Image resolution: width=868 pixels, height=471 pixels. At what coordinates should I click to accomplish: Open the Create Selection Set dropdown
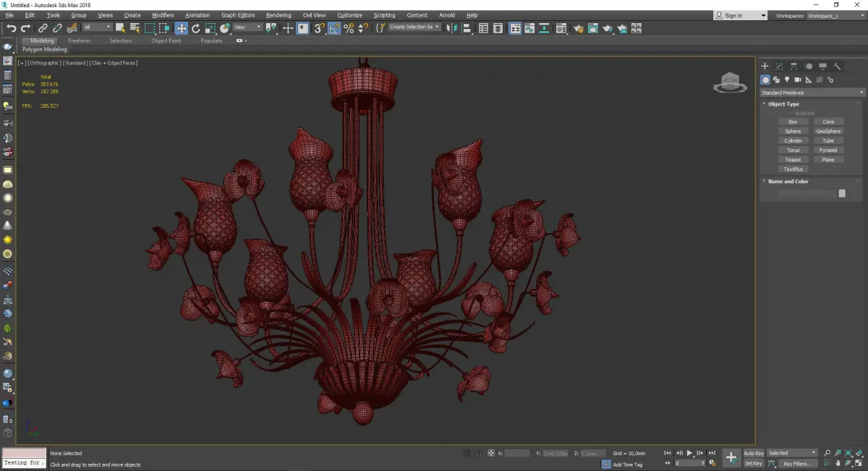[413, 27]
